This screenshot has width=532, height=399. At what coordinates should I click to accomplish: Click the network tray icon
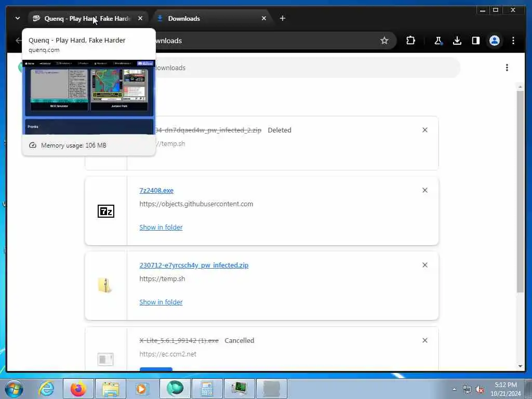(467, 390)
